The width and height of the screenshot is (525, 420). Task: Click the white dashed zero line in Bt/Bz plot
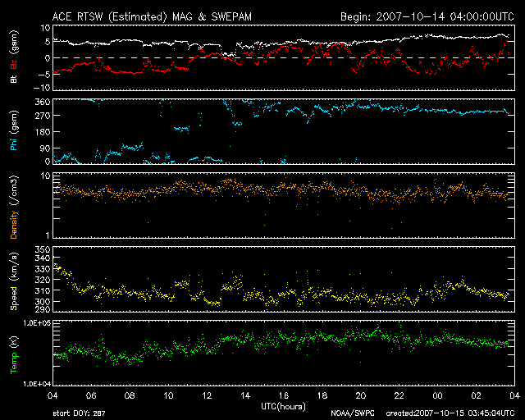(284, 58)
